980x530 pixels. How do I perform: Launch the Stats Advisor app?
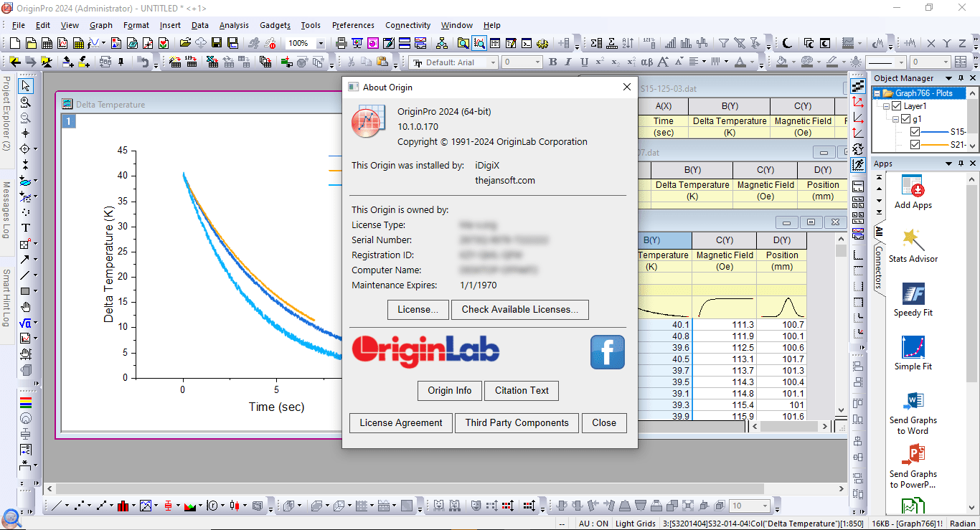coord(913,246)
